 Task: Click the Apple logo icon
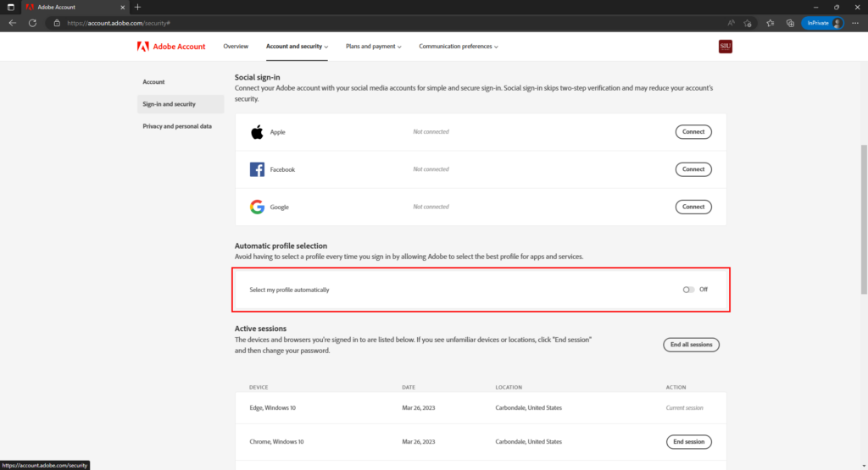pyautogui.click(x=257, y=132)
